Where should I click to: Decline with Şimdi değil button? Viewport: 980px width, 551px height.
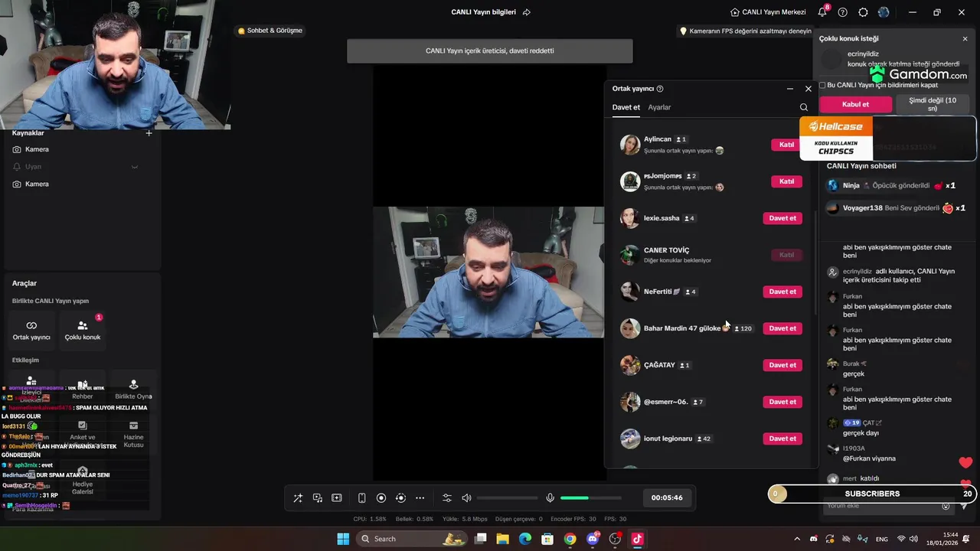tap(932, 104)
